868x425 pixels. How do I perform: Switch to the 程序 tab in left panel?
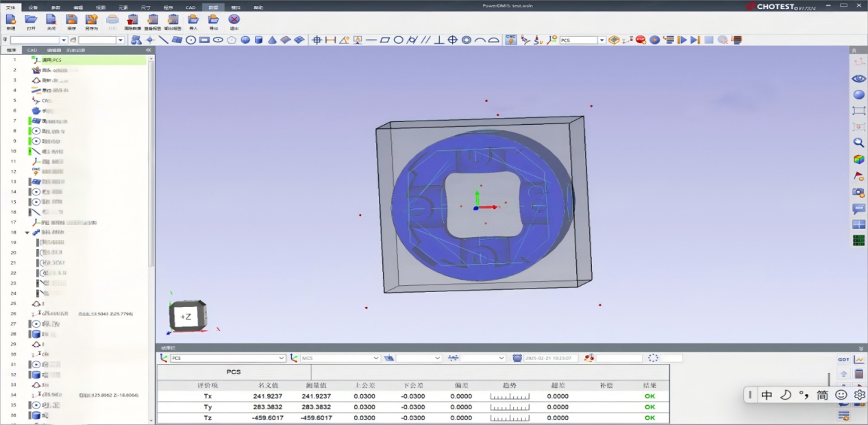pos(11,50)
